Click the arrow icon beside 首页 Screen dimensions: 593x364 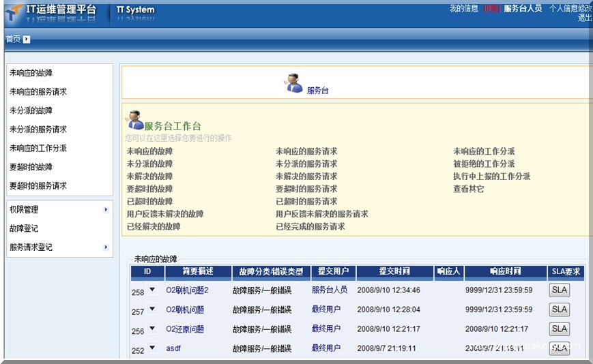(27, 40)
